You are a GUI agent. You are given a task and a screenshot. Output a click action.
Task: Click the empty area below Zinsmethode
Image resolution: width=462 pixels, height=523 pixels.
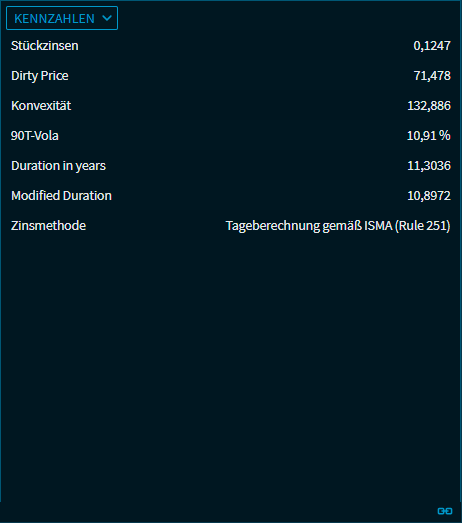(x=231, y=367)
